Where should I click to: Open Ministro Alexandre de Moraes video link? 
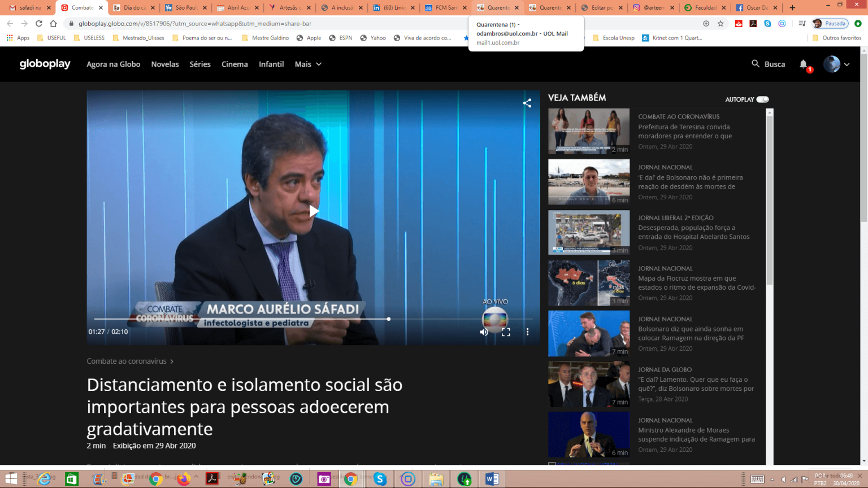[696, 434]
